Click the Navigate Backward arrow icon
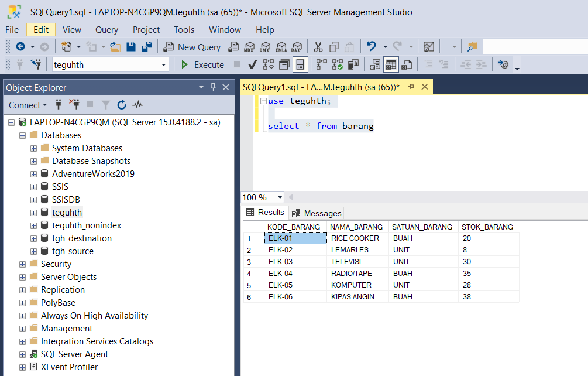The width and height of the screenshot is (588, 376). [20, 46]
